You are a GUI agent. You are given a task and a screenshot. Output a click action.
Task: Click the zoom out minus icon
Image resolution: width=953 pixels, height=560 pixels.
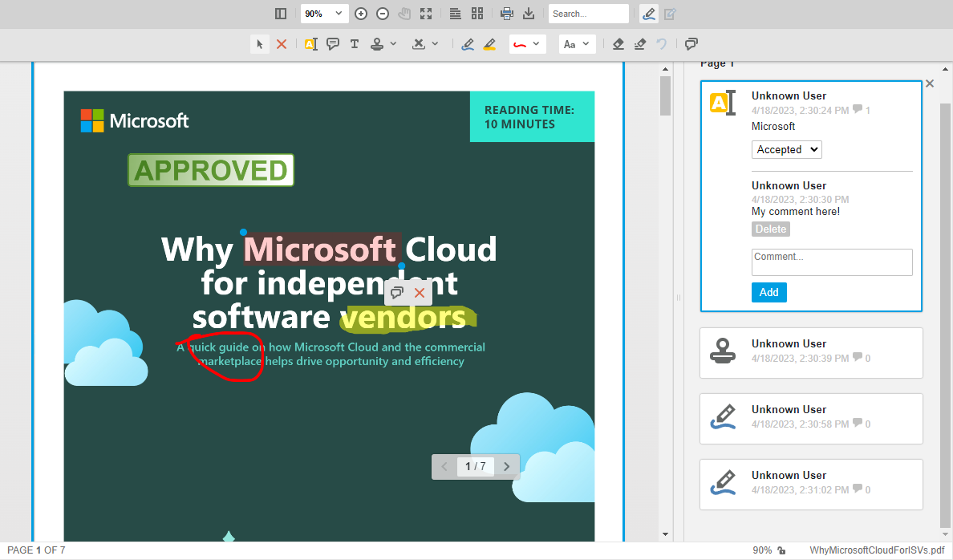383,14
